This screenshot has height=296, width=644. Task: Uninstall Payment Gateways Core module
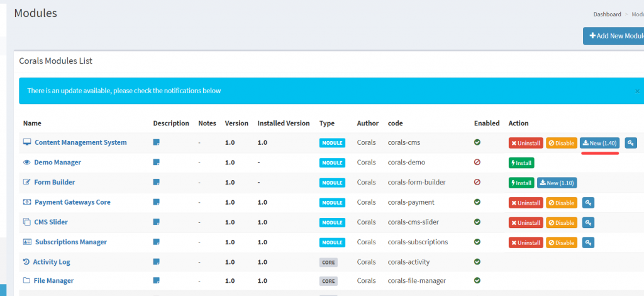(526, 203)
